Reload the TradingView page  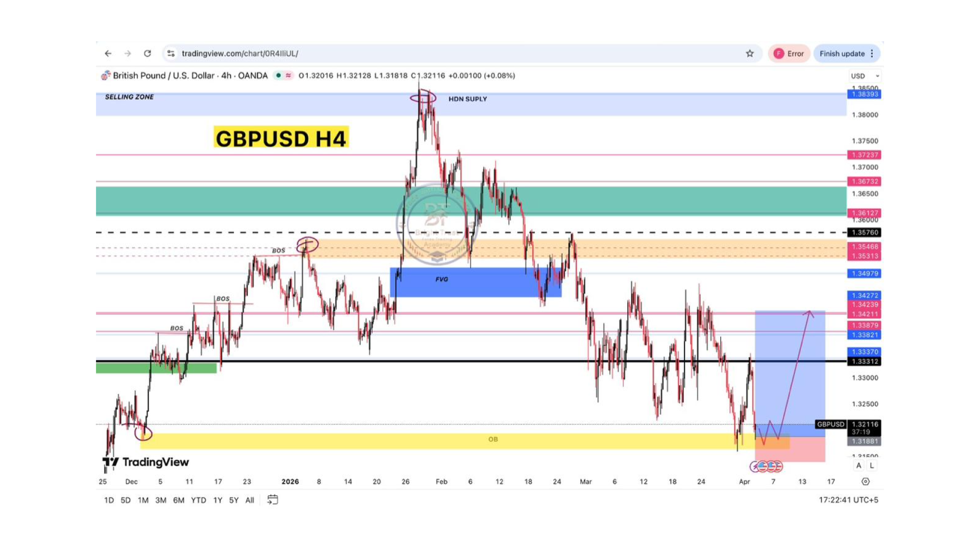click(x=148, y=54)
